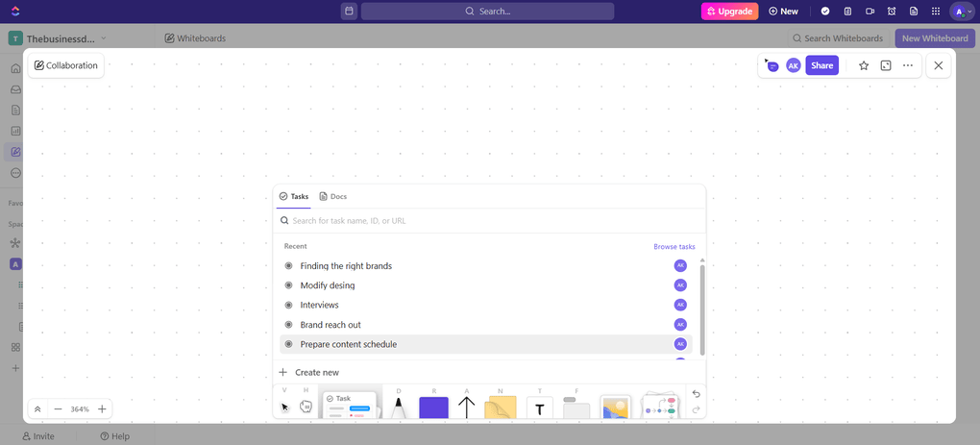Open the alarm clock reminder icon
This screenshot has height=445, width=980.
coord(892,12)
